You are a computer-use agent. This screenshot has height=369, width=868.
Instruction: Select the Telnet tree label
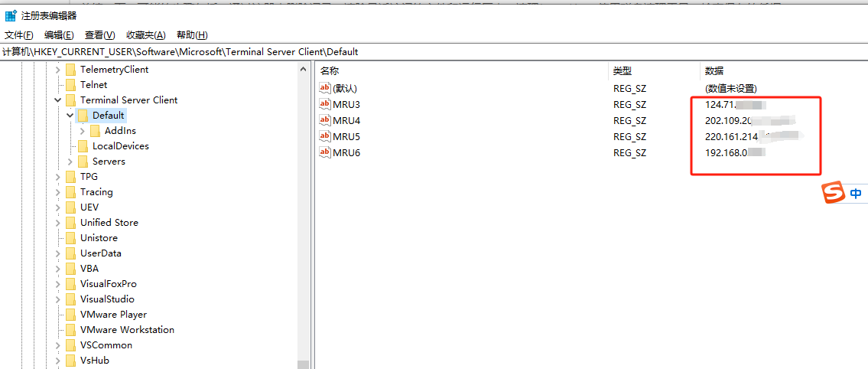point(93,85)
